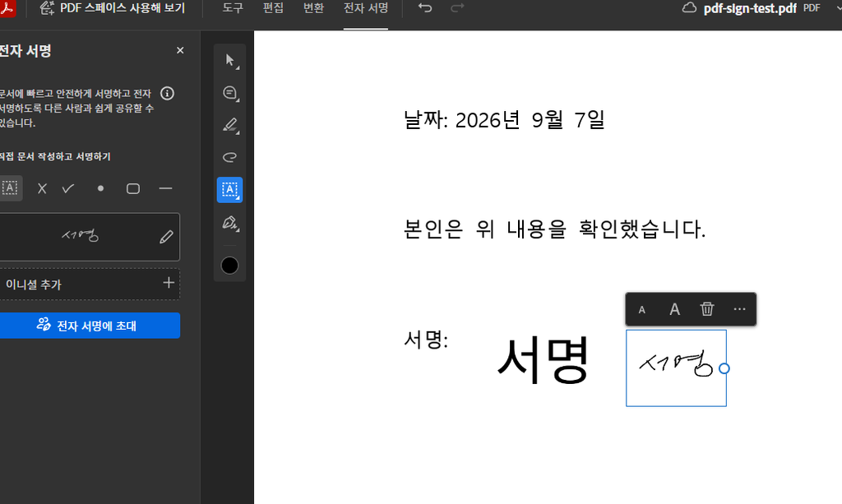Screen dimensions: 842x504
Task: Click the 서명: label in document
Action: (426, 340)
